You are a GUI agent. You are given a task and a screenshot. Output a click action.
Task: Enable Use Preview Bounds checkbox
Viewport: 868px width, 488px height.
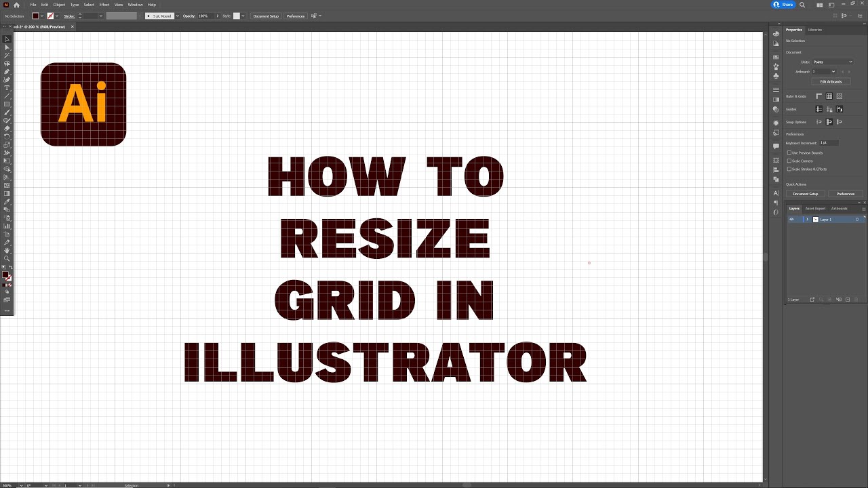pyautogui.click(x=789, y=152)
